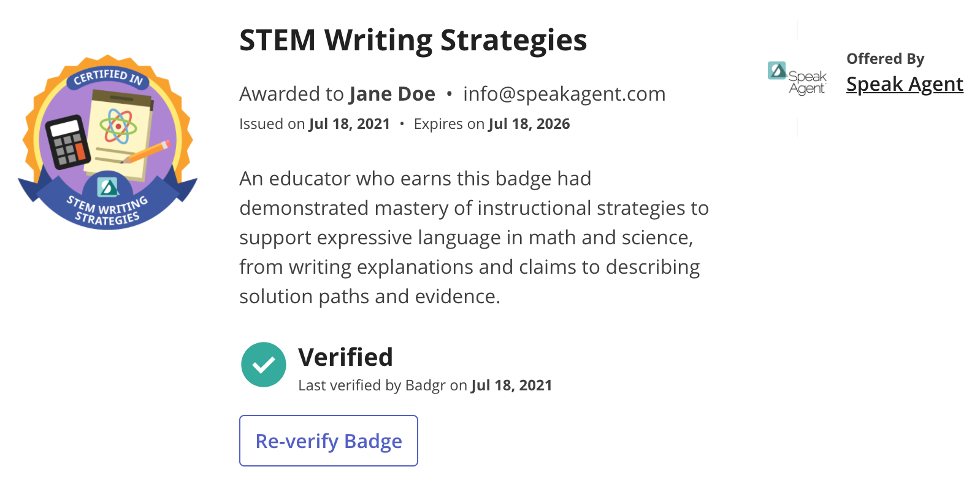The width and height of the screenshot is (980, 480).
Task: Click the Verified status heading
Action: tap(345, 357)
